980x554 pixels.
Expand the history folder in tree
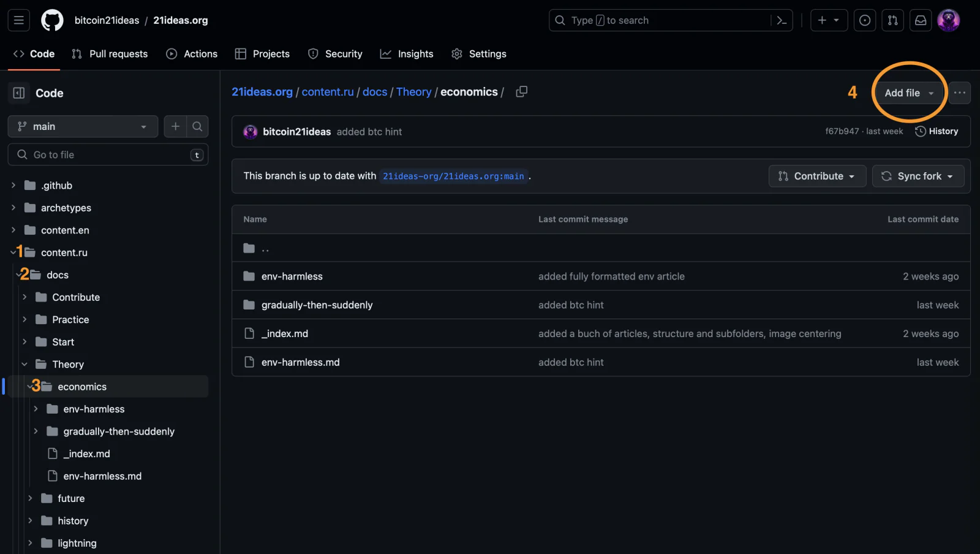pos(30,521)
